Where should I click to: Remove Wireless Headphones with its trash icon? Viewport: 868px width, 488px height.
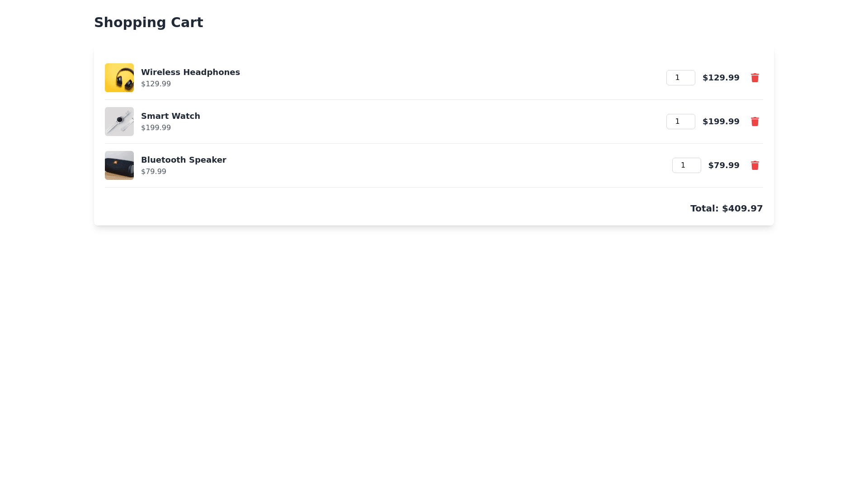[x=755, y=78]
